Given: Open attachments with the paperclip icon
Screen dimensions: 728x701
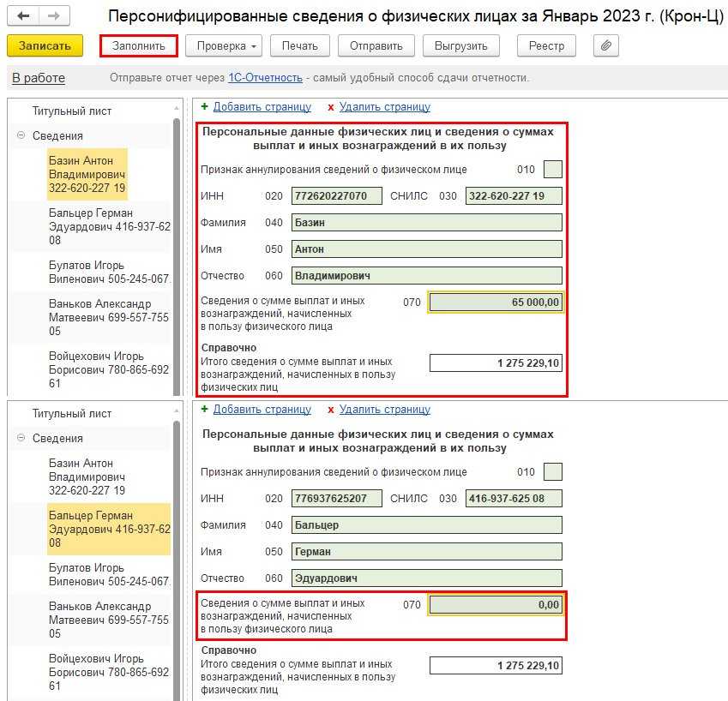Looking at the screenshot, I should tap(605, 45).
